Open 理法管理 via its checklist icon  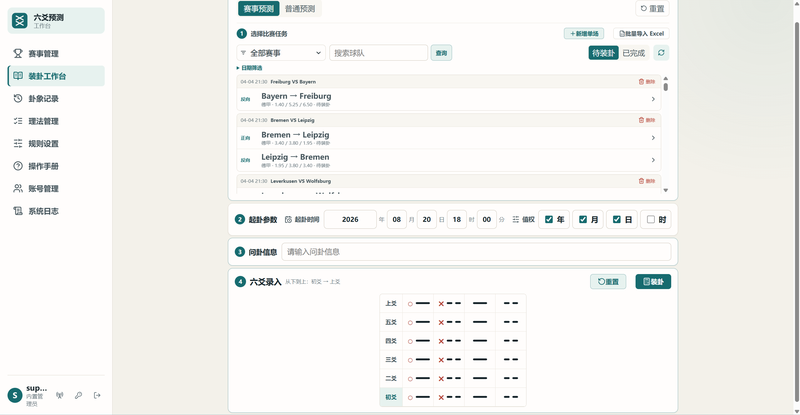click(18, 120)
